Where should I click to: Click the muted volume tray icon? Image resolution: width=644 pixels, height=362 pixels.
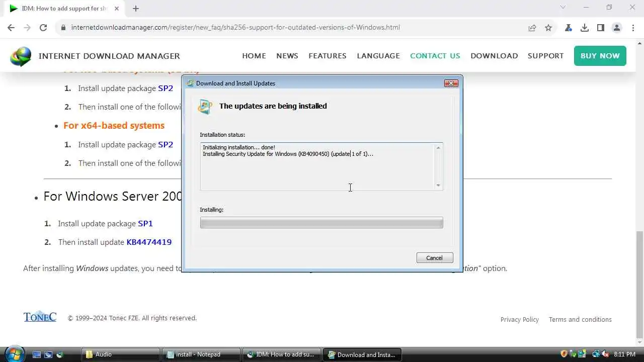point(605,354)
